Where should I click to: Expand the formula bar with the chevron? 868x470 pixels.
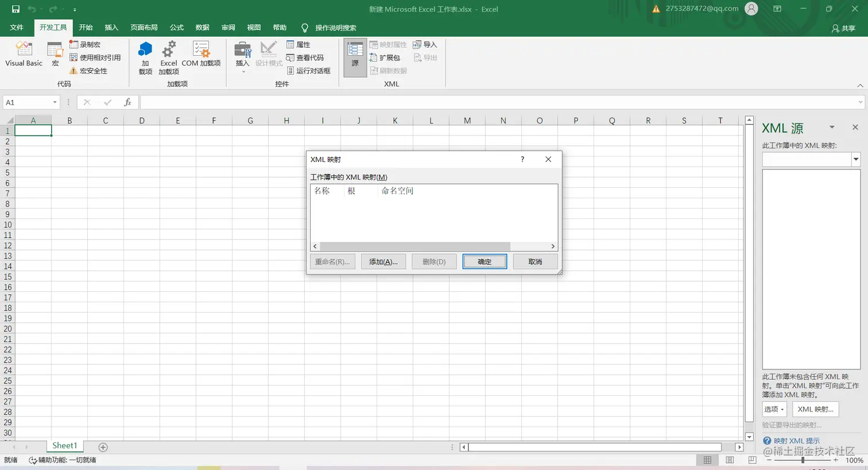point(860,102)
